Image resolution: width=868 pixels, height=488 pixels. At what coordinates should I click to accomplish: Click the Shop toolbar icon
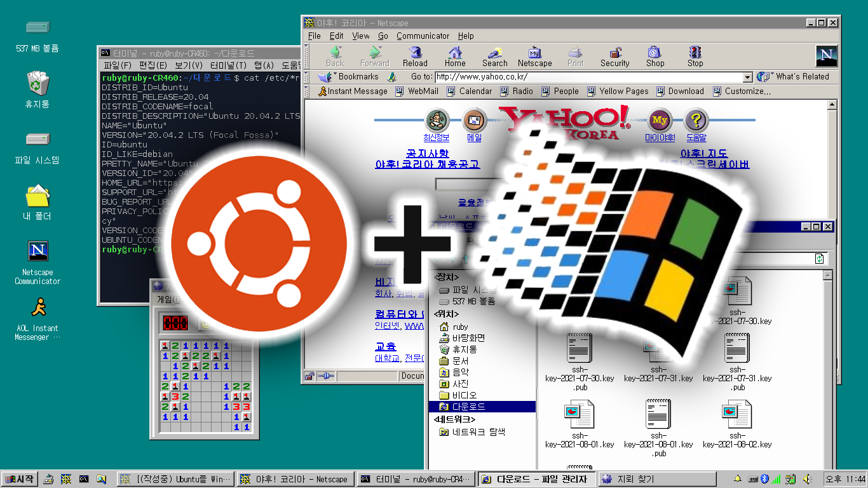(655, 57)
